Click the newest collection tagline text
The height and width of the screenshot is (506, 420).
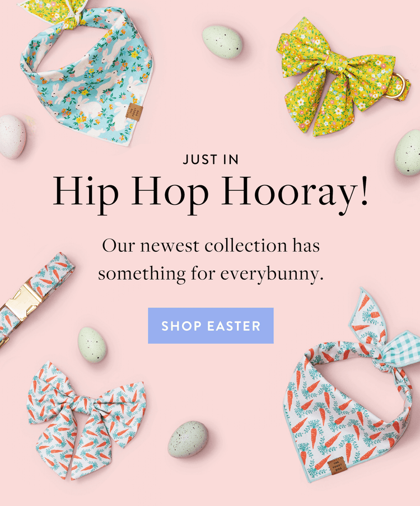211,260
